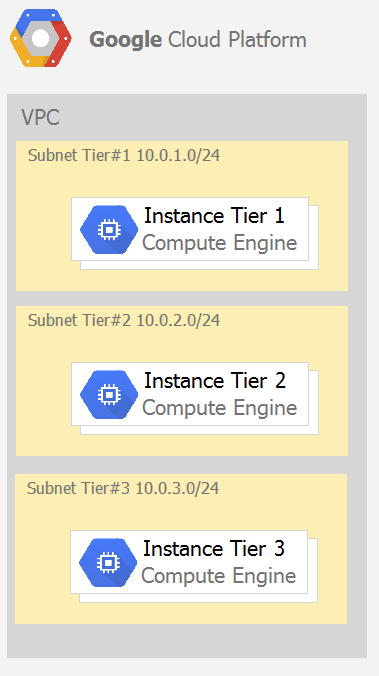Click gray VPC background below Subnet Tier#3
The height and width of the screenshot is (676, 379).
pos(185,641)
